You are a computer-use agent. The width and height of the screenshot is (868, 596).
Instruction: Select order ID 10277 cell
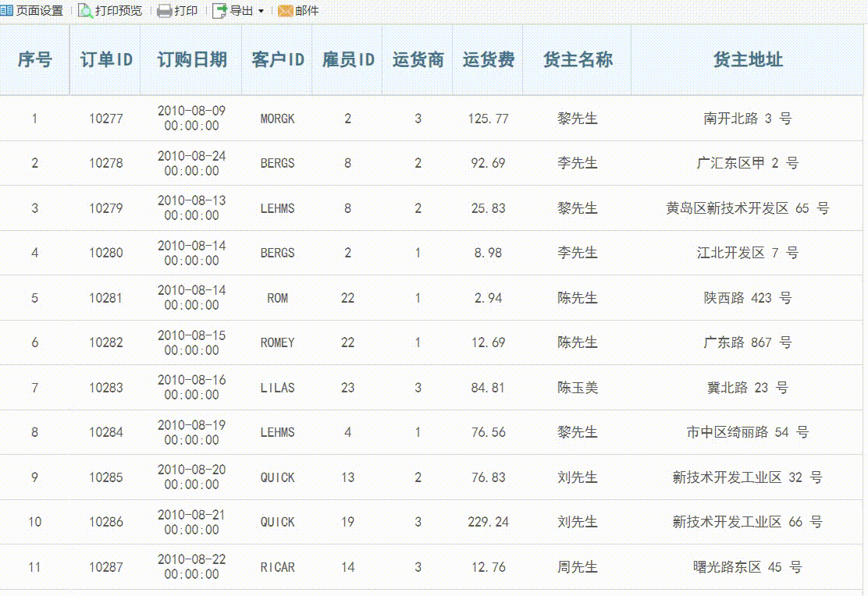pyautogui.click(x=105, y=119)
